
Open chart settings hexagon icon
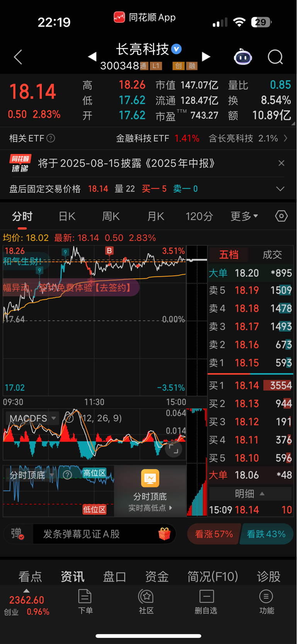click(x=281, y=216)
